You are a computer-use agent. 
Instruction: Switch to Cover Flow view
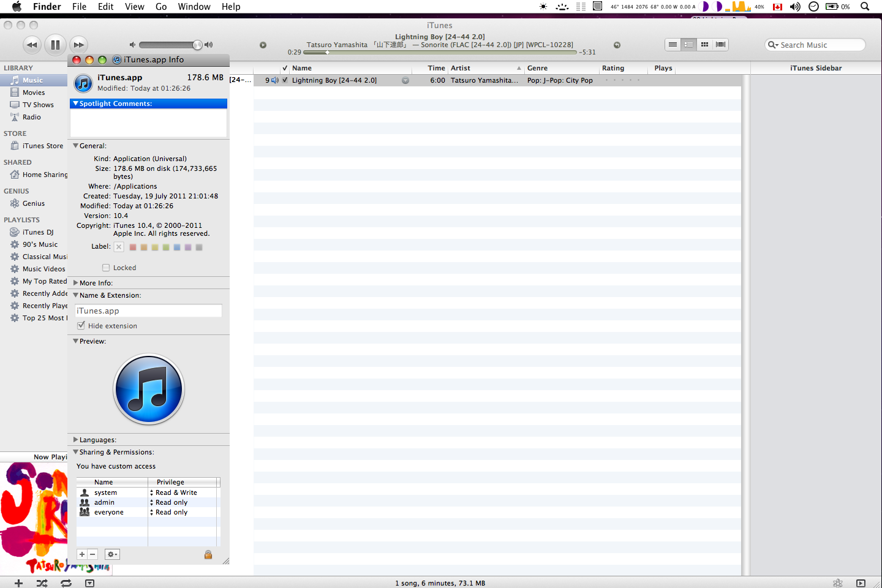point(721,45)
